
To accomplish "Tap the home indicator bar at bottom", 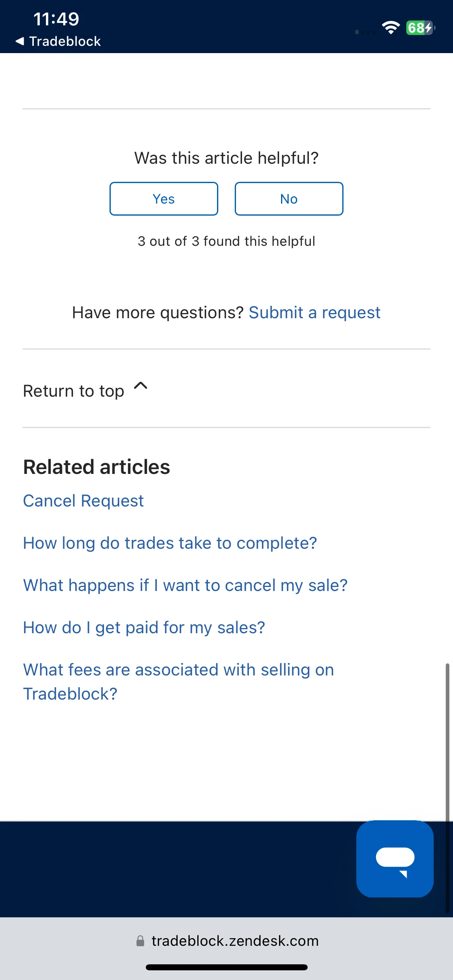I will coord(226,967).
